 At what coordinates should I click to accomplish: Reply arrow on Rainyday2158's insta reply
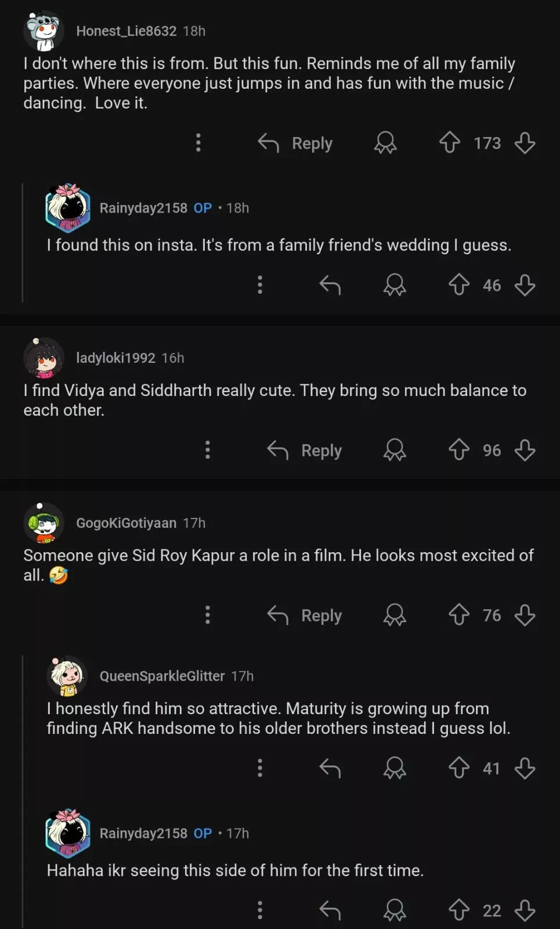(x=330, y=285)
